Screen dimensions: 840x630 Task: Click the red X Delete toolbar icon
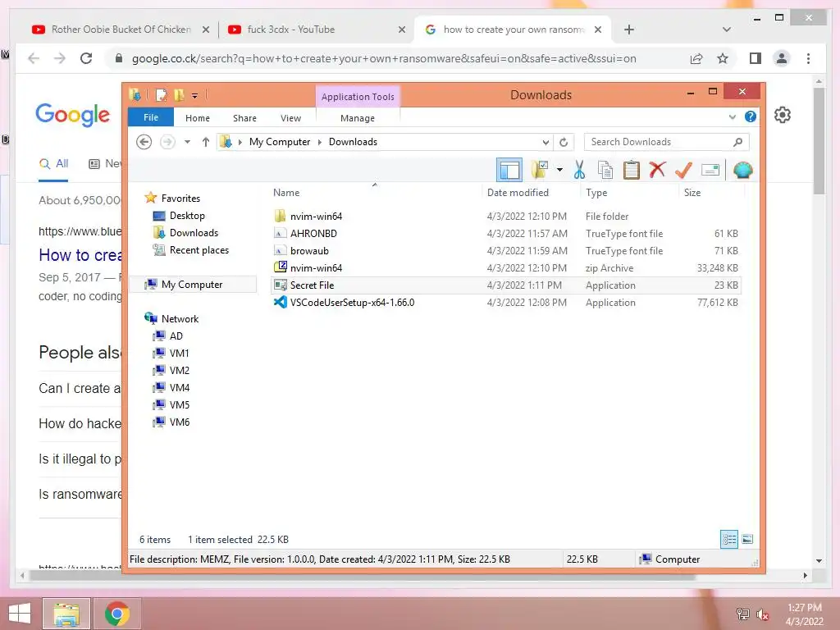[657, 169]
